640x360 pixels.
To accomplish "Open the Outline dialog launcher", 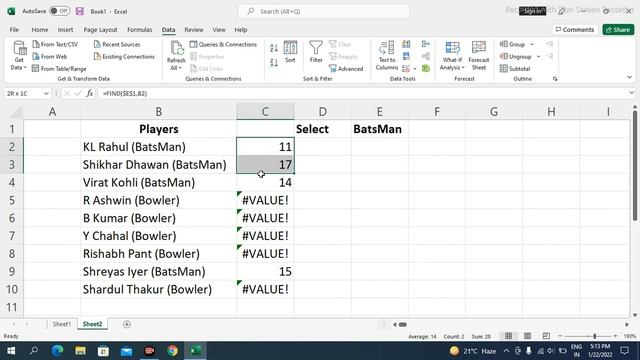I will (x=555, y=79).
